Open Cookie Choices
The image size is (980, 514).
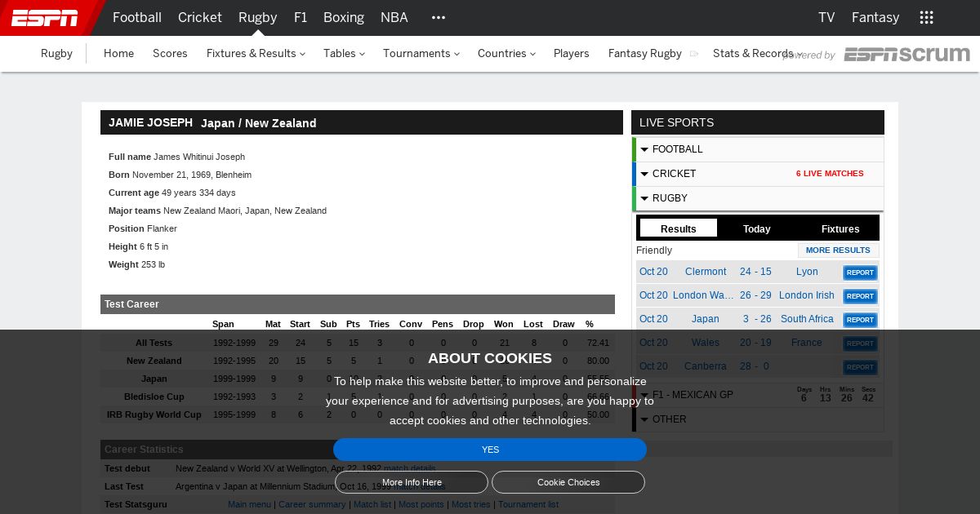568,482
